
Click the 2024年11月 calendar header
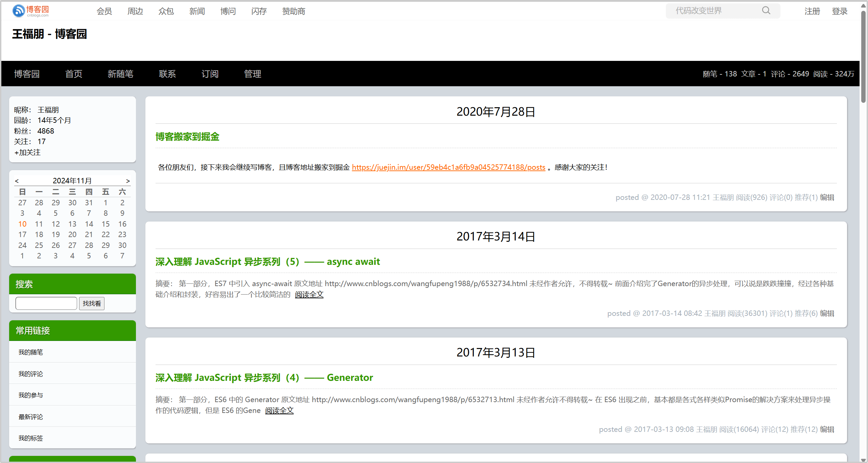72,181
